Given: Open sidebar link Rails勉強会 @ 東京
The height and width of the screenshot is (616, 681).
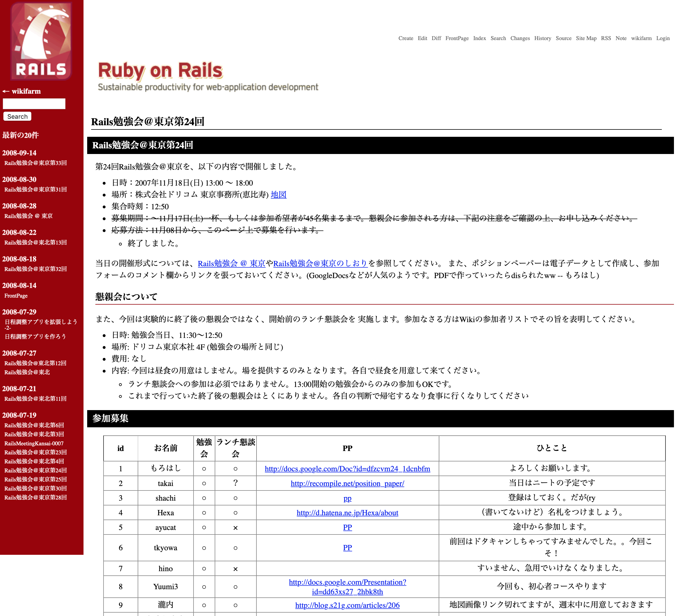Looking at the screenshot, I should (28, 216).
